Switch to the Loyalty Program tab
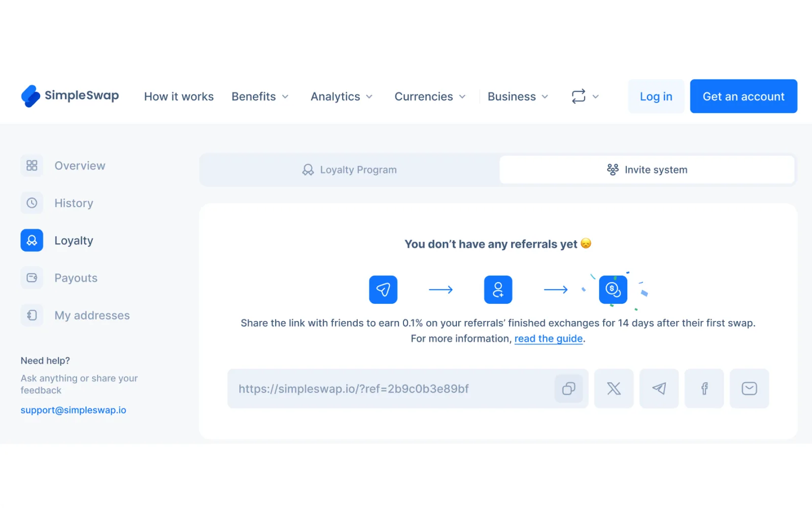This screenshot has height=518, width=812. pos(350,170)
